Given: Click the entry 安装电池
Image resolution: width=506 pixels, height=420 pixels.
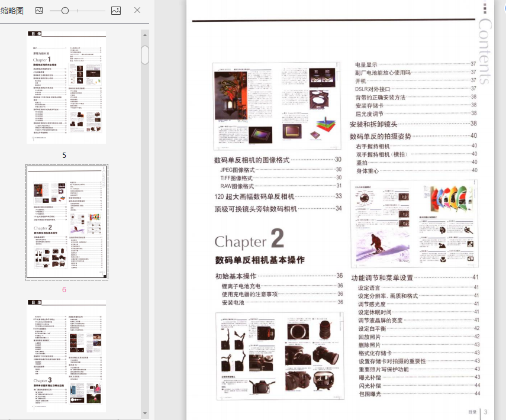Looking at the screenshot, I should (233, 303).
